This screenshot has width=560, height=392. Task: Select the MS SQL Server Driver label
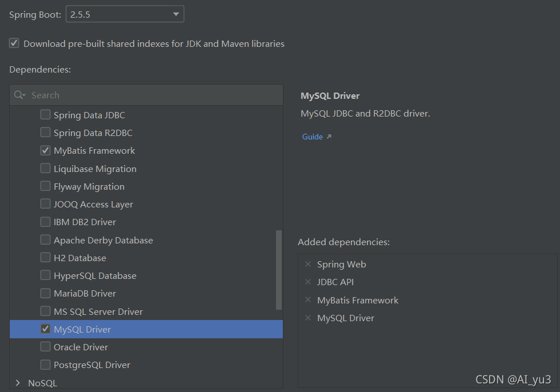click(98, 311)
